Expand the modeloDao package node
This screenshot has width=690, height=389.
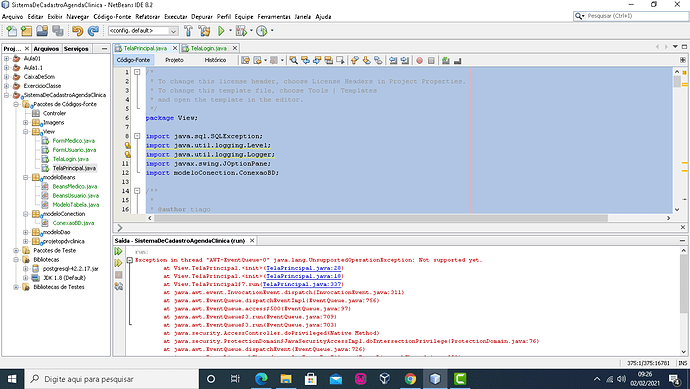26,232
